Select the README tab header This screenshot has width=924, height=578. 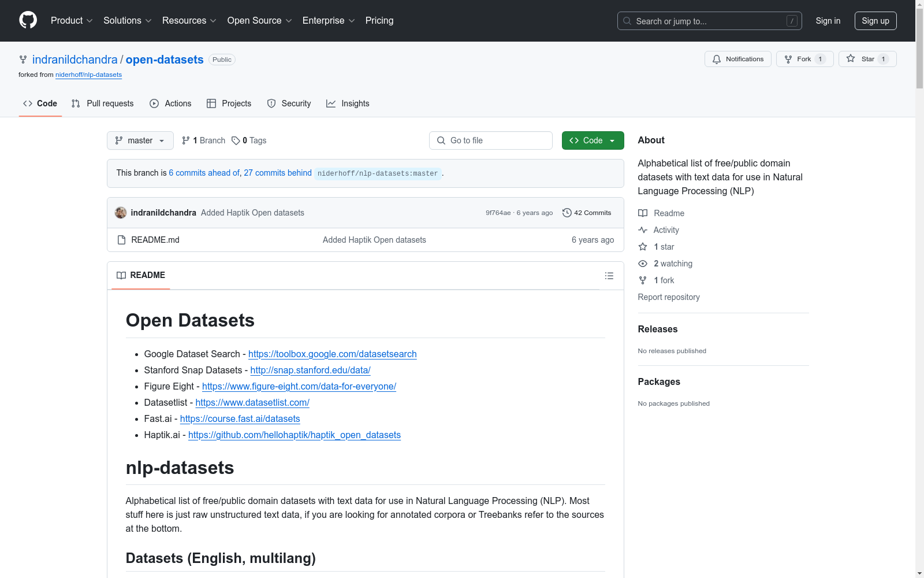(x=141, y=275)
